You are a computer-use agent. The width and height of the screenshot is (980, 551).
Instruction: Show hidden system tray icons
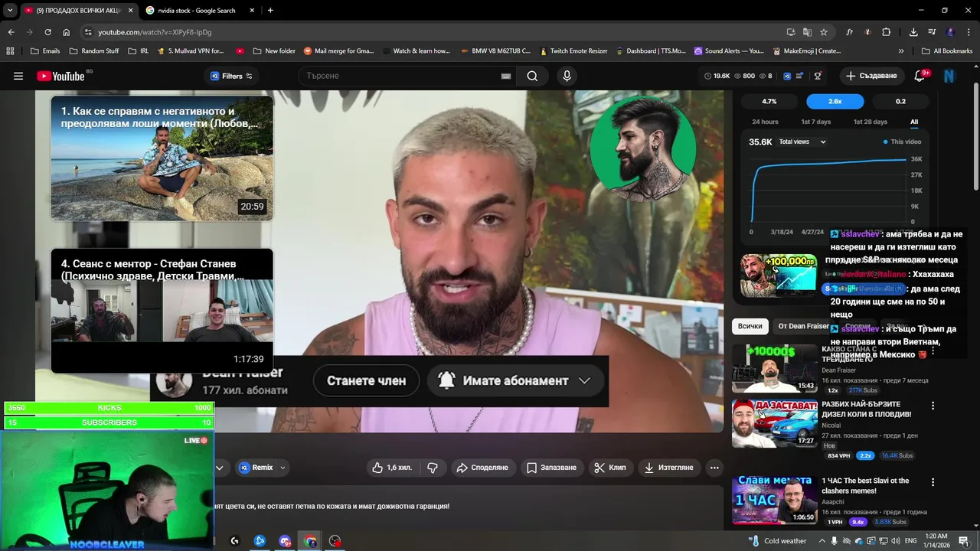coord(822,541)
